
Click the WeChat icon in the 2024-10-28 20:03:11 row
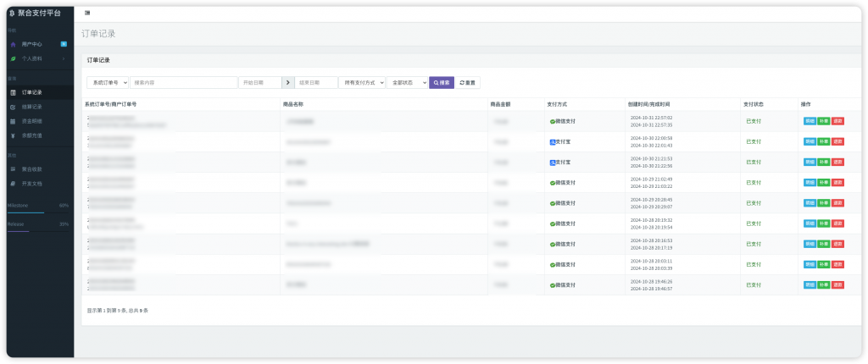[x=552, y=264]
